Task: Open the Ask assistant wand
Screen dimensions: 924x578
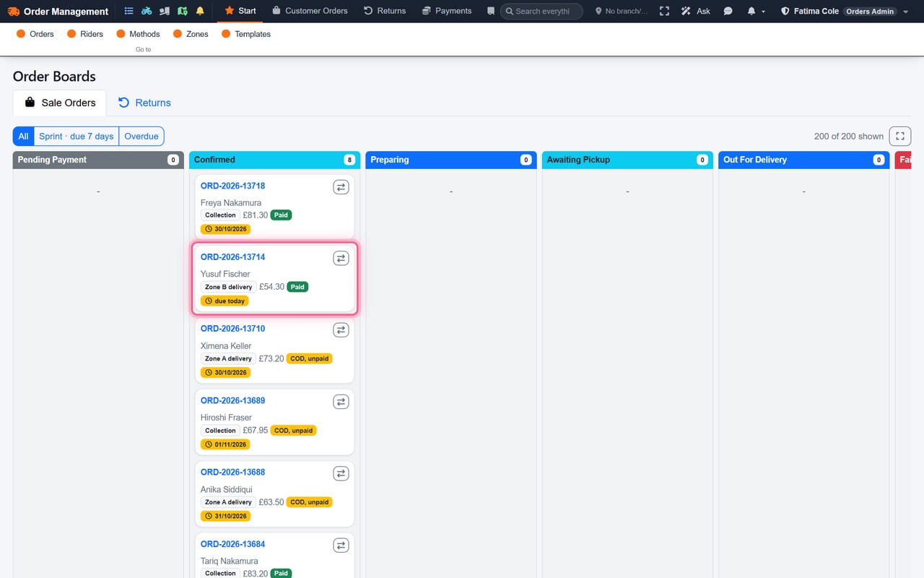Action: (x=696, y=12)
